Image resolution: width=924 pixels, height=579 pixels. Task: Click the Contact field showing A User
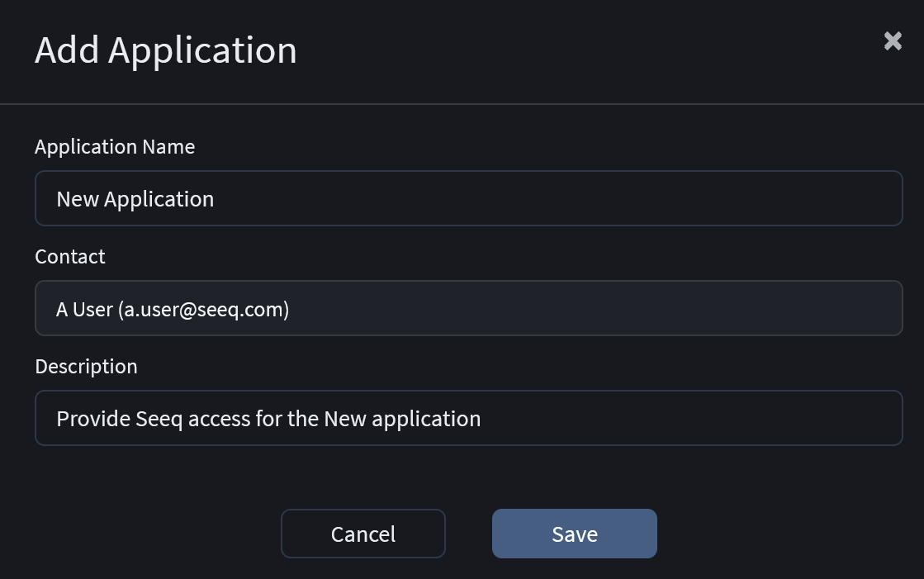click(468, 308)
